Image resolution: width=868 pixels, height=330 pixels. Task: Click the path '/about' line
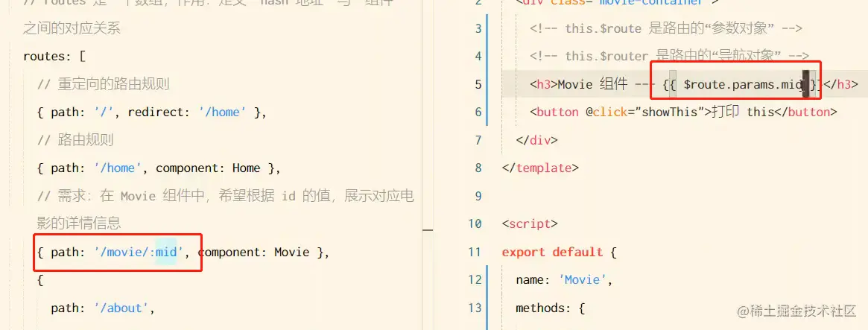pos(102,308)
